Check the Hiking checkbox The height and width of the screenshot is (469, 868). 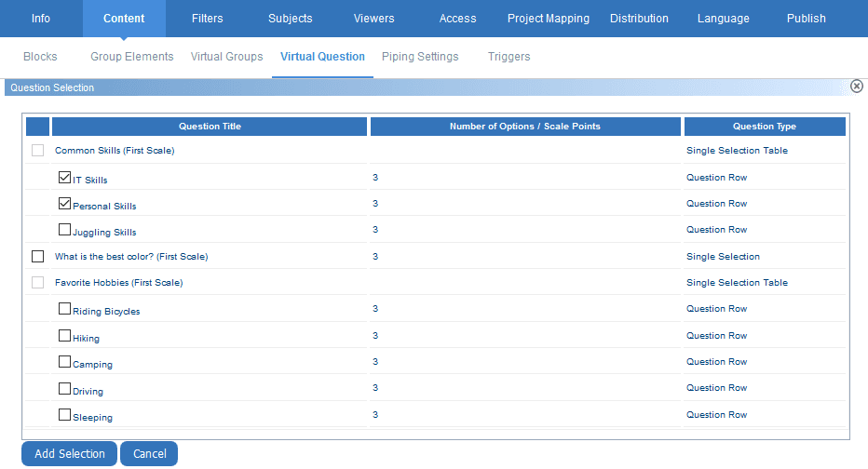(x=65, y=336)
